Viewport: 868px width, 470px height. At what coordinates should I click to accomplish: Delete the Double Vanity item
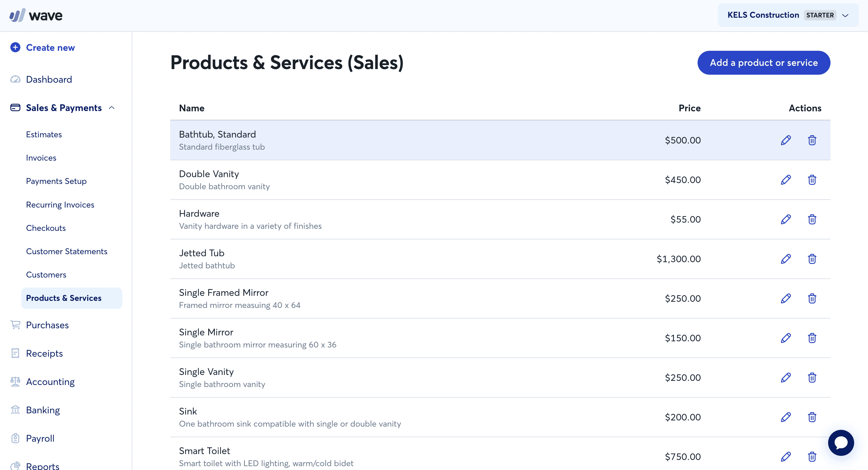812,180
